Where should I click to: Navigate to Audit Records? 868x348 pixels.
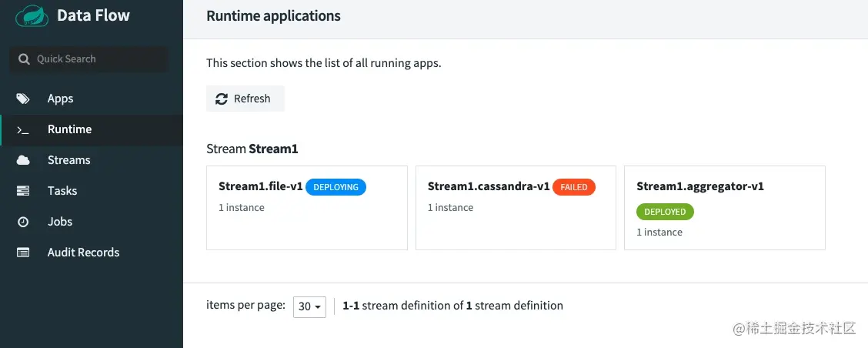click(83, 253)
